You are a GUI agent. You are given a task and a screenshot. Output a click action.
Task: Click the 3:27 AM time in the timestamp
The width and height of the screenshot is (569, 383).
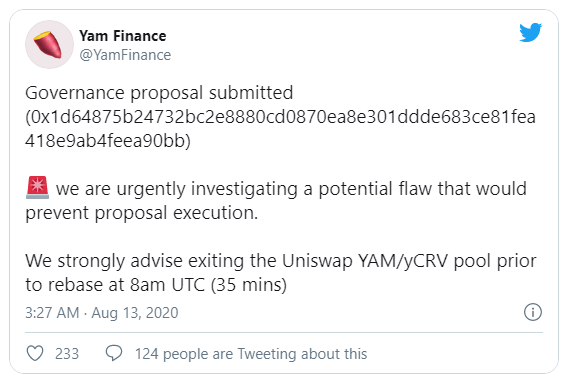click(x=52, y=313)
